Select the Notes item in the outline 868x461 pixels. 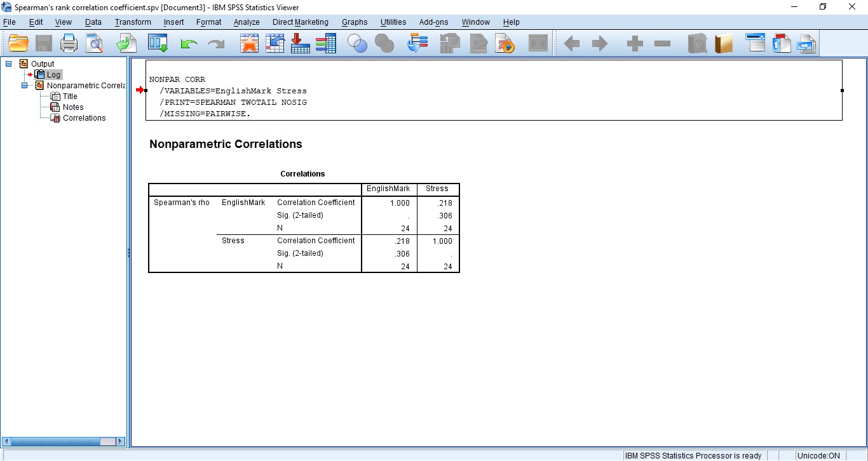73,107
